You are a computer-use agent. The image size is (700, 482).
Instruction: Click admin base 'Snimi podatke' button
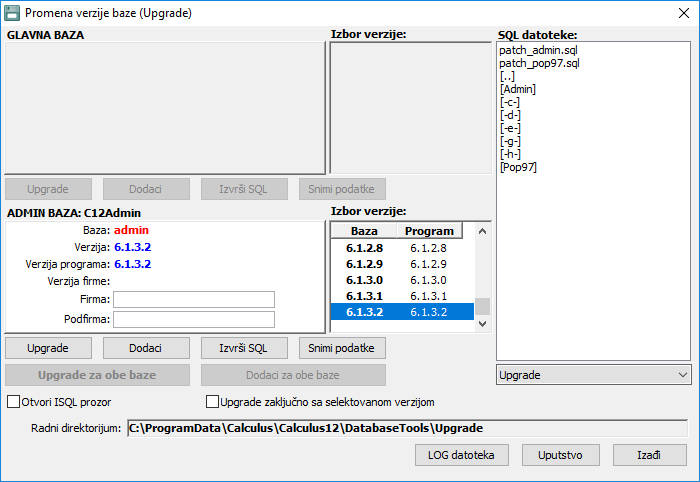[x=342, y=348]
